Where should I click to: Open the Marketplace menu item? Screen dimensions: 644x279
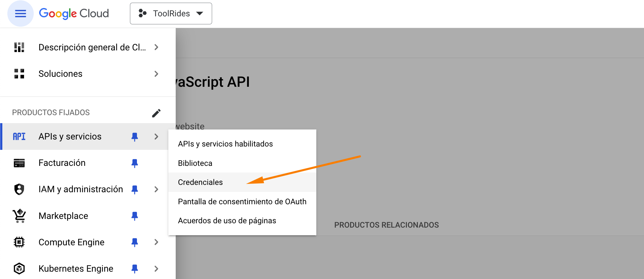pos(63,216)
